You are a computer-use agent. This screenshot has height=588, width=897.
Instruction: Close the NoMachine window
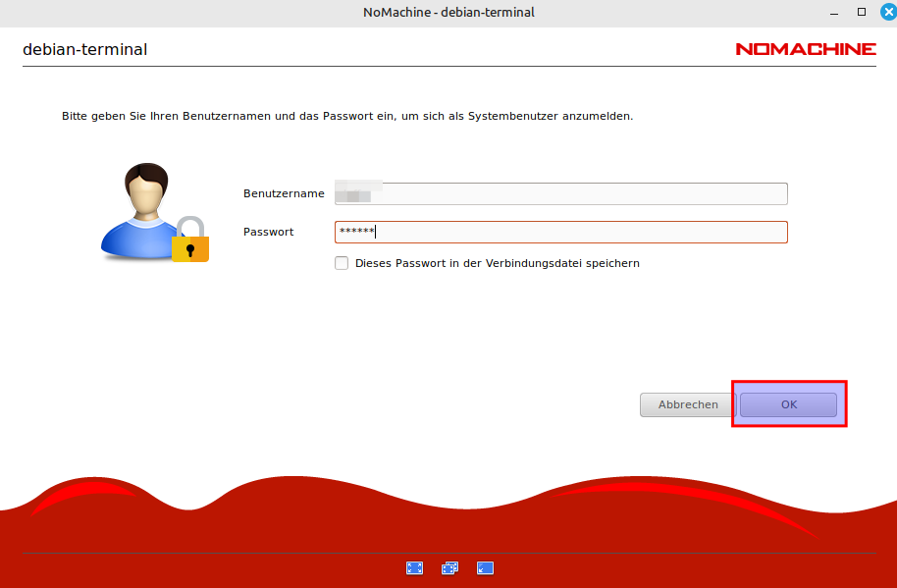pos(887,12)
